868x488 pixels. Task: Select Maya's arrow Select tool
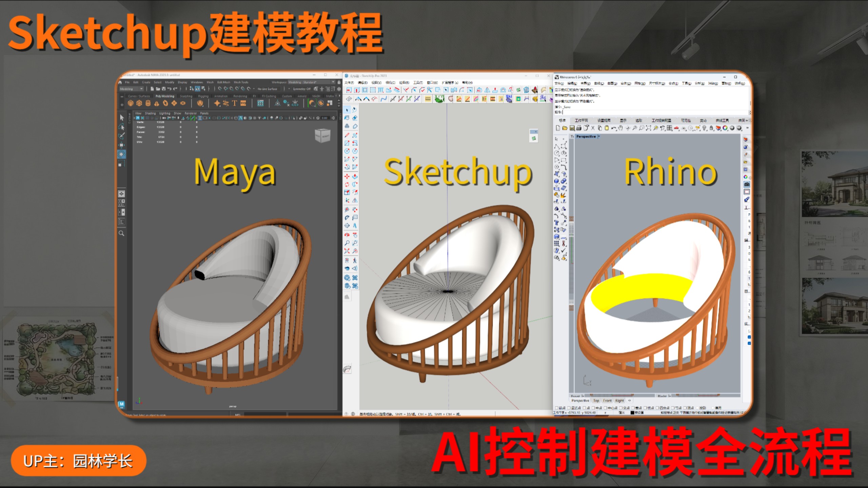pyautogui.click(x=122, y=118)
